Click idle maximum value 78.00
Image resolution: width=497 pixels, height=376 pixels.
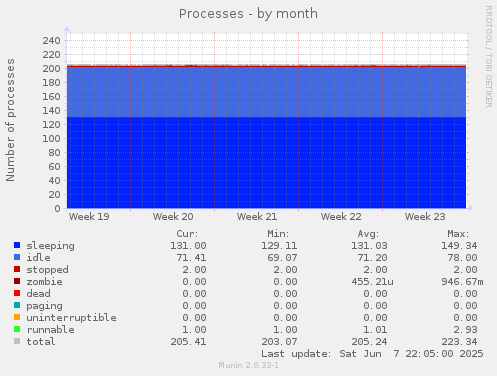pos(462,258)
